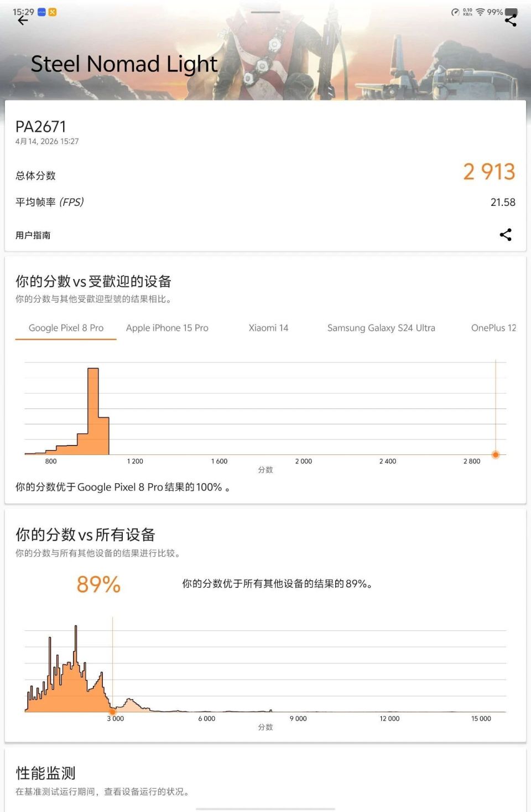The image size is (531, 812).
Task: Tap the 平均帧率 (FPS) label
Action: tap(50, 202)
